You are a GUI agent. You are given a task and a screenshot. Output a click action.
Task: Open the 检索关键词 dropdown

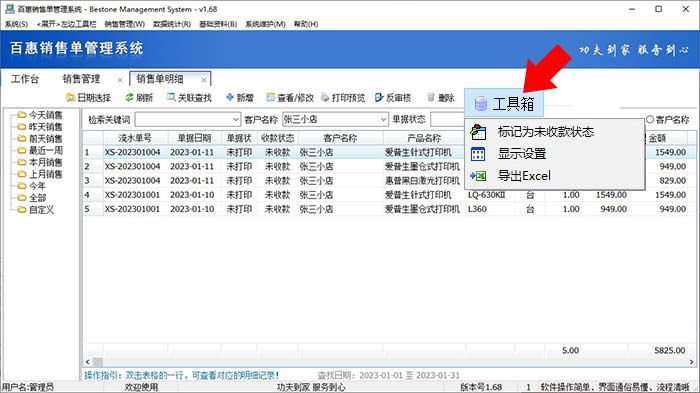236,119
